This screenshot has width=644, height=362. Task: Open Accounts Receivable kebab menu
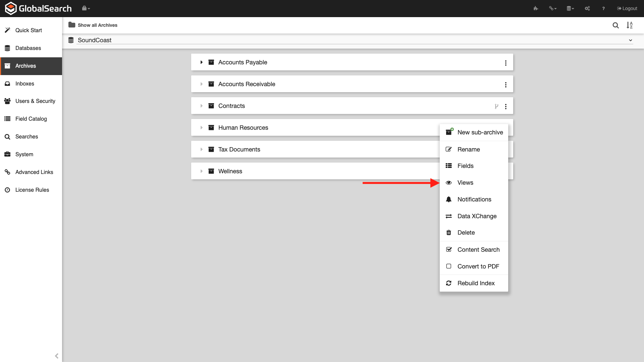(x=506, y=85)
